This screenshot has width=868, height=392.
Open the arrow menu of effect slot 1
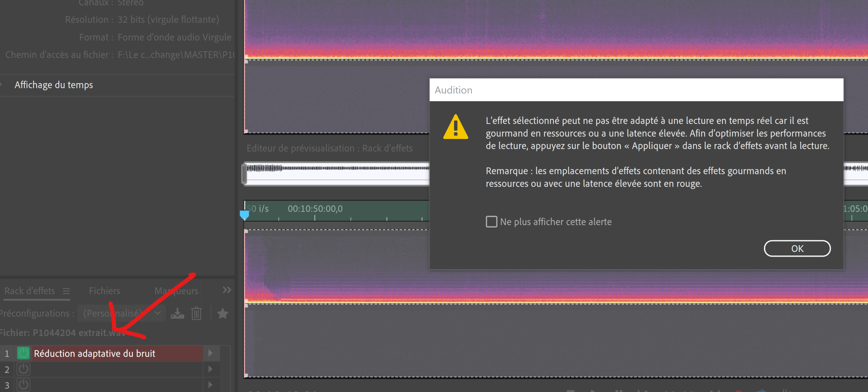coord(210,353)
